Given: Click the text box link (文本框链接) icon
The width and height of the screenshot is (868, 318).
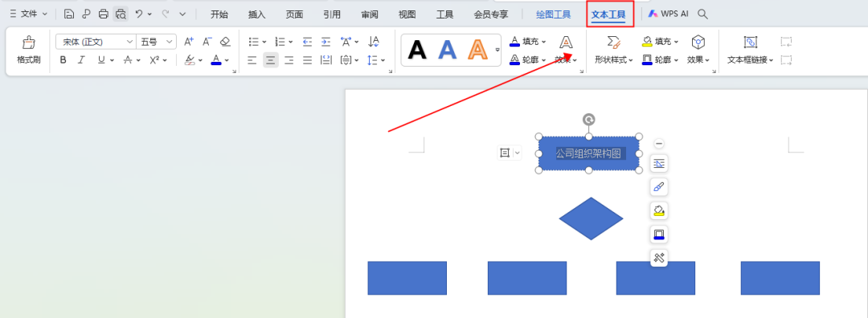Looking at the screenshot, I should (750, 42).
